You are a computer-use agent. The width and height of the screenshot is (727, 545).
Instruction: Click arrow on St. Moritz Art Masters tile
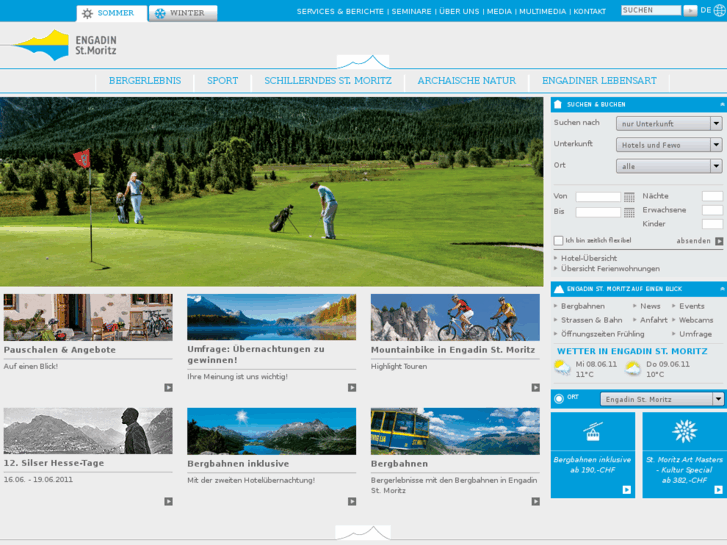[718, 489]
